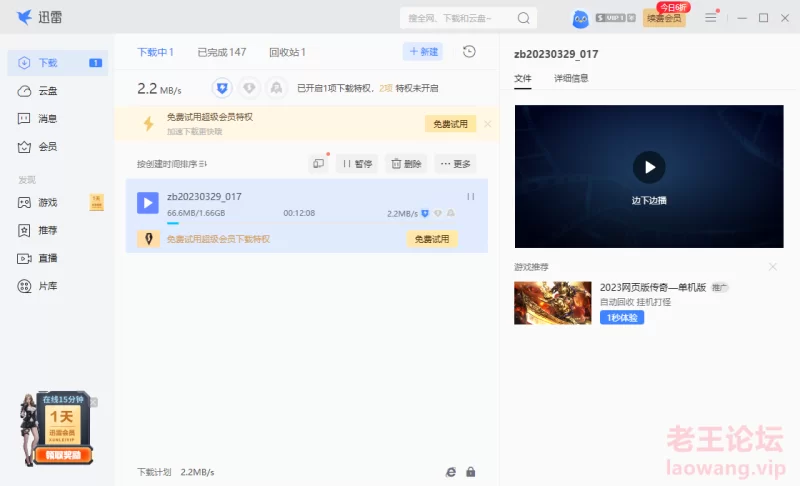Toggle the grey diamond privilege icon
This screenshot has width=800, height=486.
pos(249,88)
